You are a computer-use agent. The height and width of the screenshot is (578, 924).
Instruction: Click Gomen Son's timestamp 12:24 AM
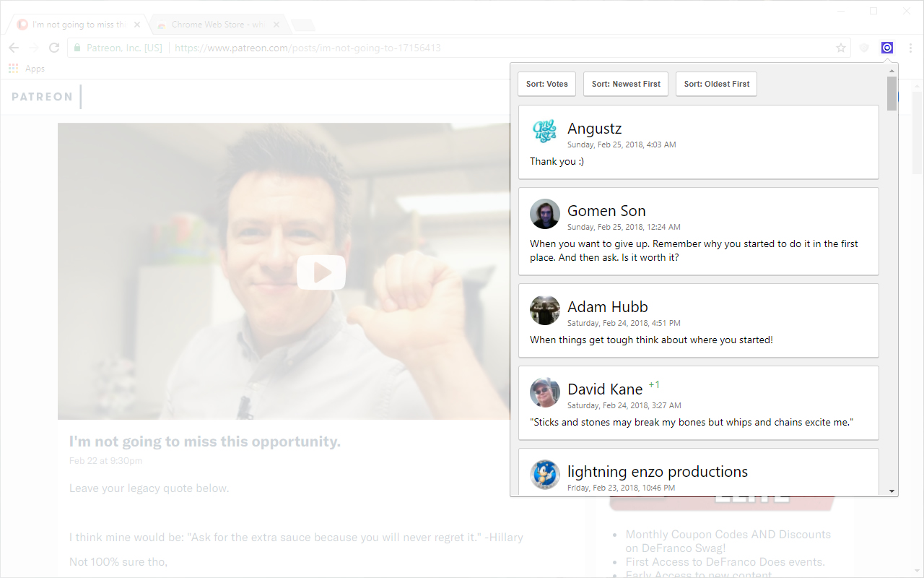(x=624, y=227)
